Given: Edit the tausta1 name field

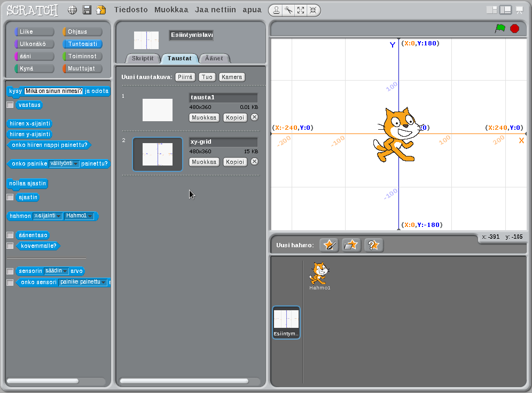Looking at the screenshot, I should click(x=223, y=97).
